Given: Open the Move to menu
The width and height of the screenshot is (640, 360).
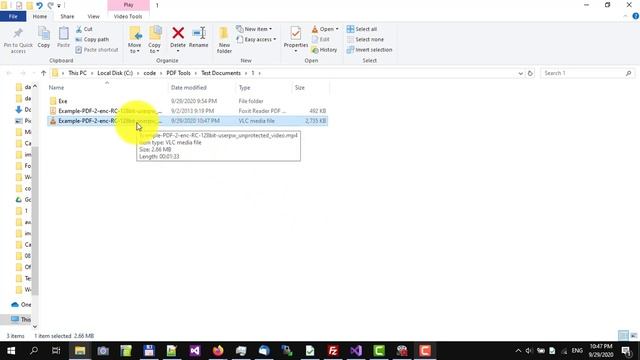Looking at the screenshot, I should 135,40.
